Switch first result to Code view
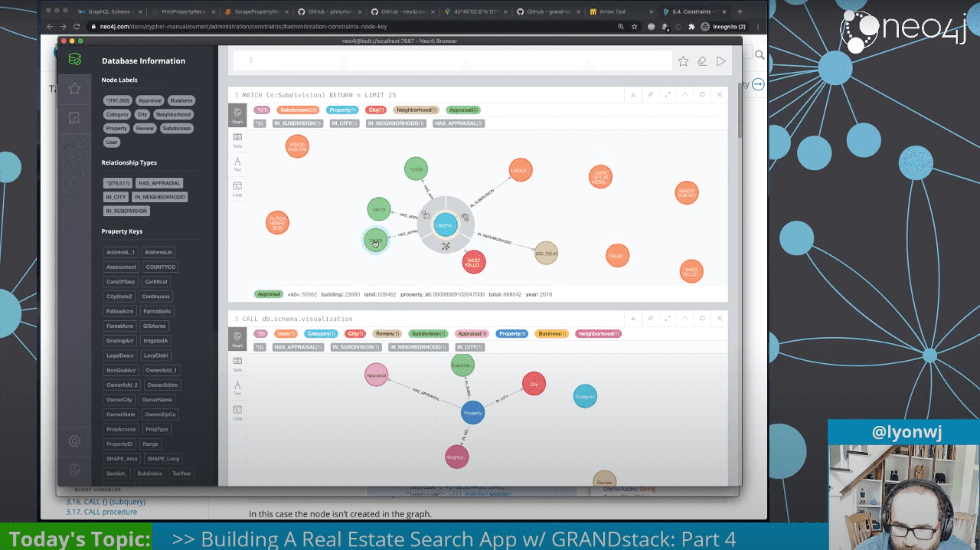980x550 pixels. coord(237,189)
